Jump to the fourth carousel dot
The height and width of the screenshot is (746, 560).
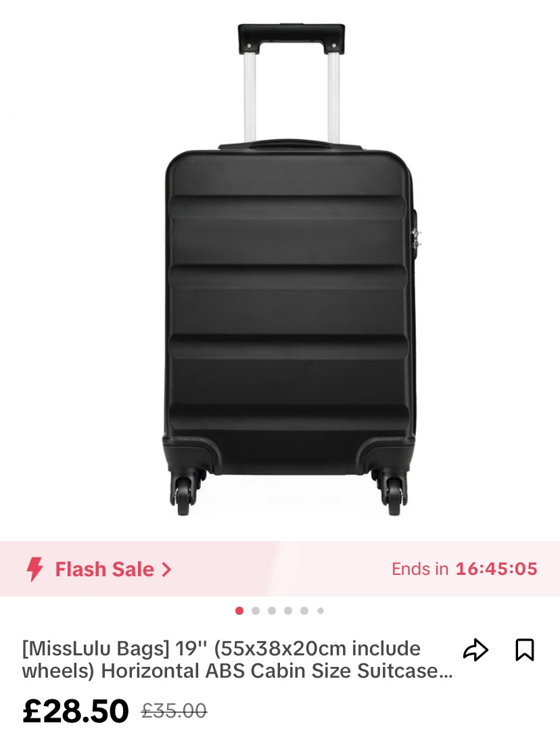click(288, 611)
